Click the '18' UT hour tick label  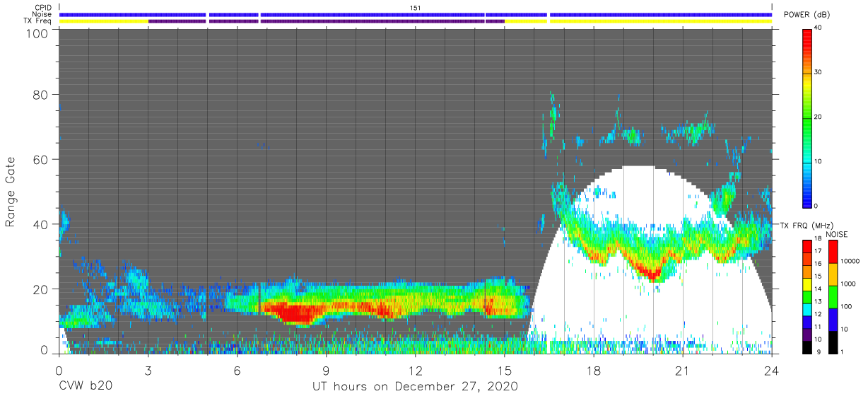pos(594,370)
